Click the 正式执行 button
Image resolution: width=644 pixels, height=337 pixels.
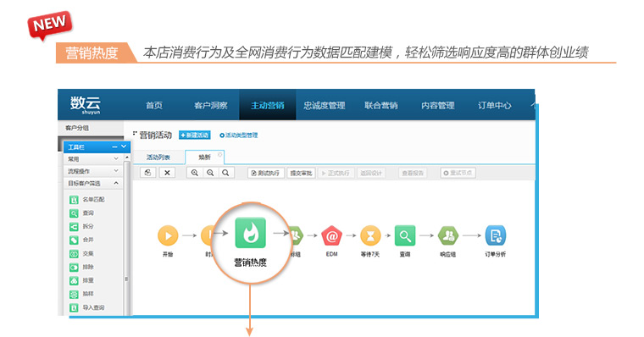click(x=336, y=174)
